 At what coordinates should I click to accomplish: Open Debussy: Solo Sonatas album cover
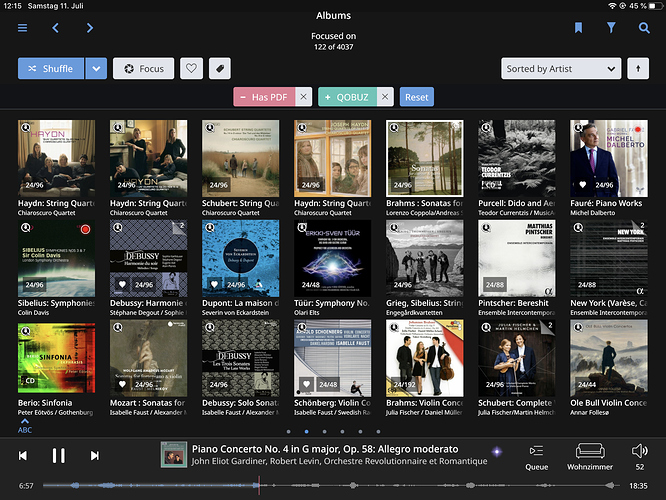click(x=240, y=358)
